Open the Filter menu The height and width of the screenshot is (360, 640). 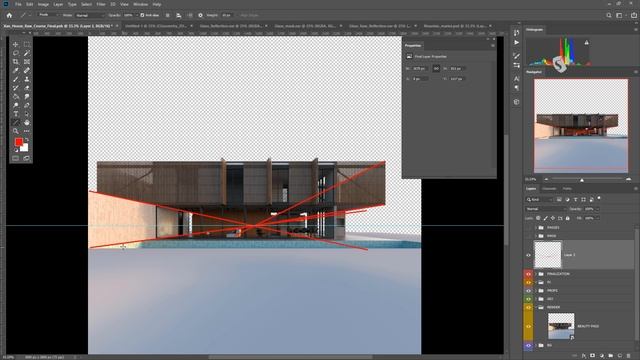[101, 4]
